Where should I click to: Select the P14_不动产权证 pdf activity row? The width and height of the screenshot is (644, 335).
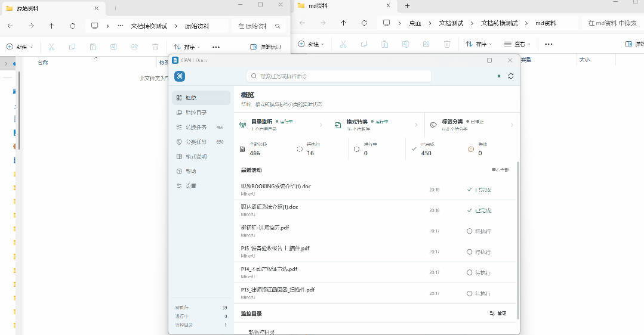point(375,272)
